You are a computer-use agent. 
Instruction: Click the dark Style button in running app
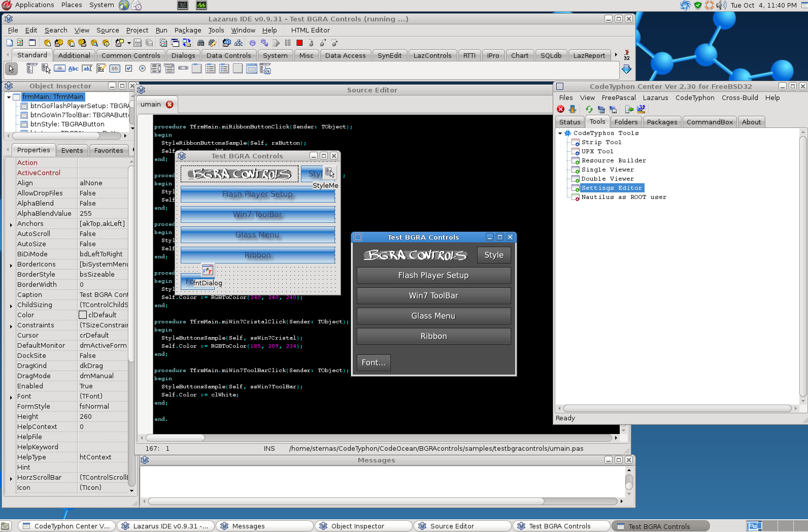[494, 255]
